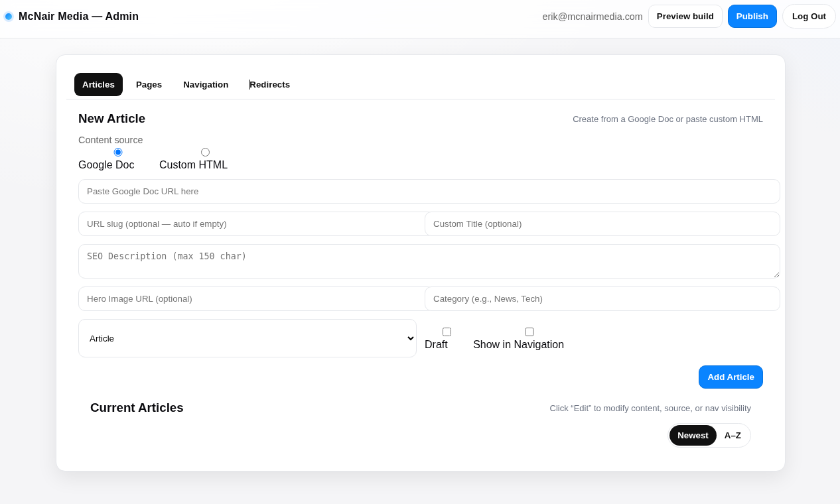Screen dimensions: 840x504
Task: Click the McNair Media logo dot
Action: [9, 17]
